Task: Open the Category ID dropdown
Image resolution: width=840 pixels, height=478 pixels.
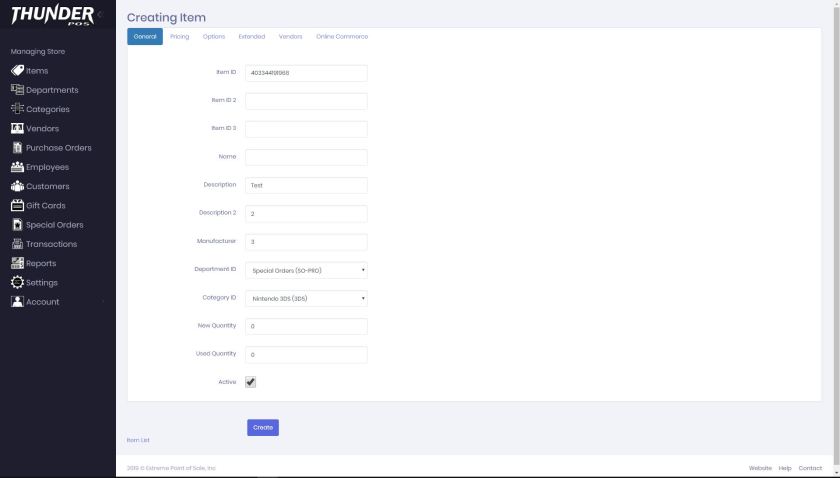Action: (x=306, y=298)
